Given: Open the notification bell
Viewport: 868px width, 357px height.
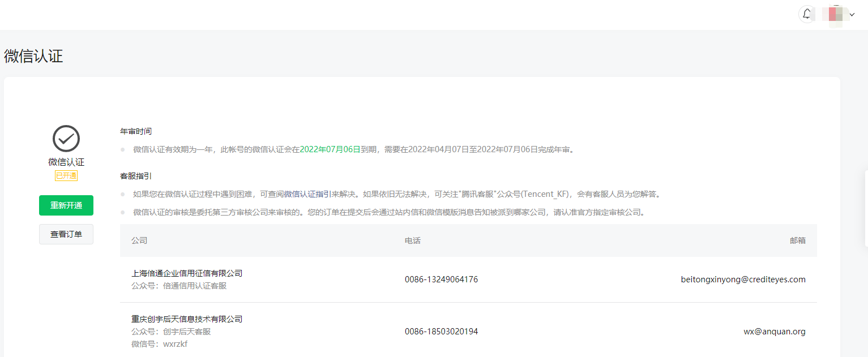Looking at the screenshot, I should pyautogui.click(x=807, y=14).
